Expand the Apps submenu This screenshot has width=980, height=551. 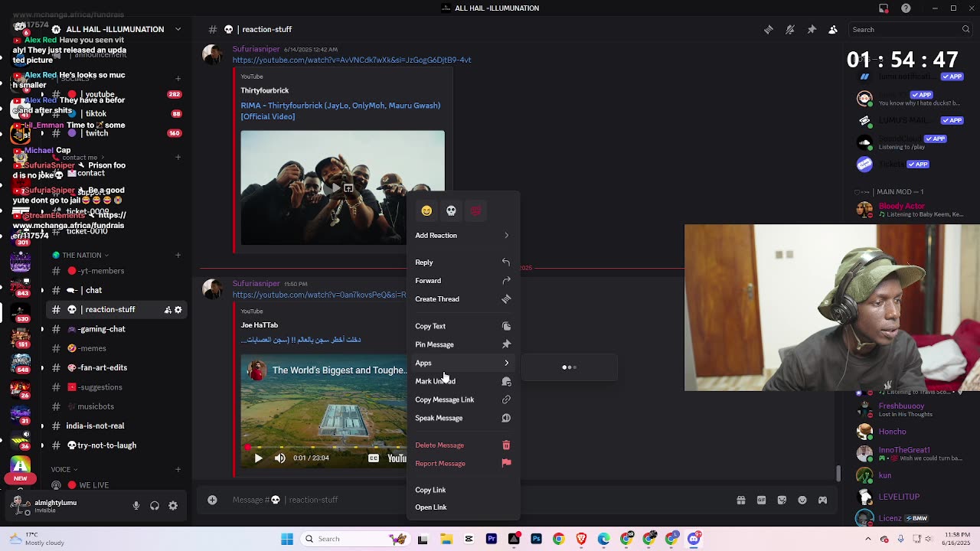point(462,363)
